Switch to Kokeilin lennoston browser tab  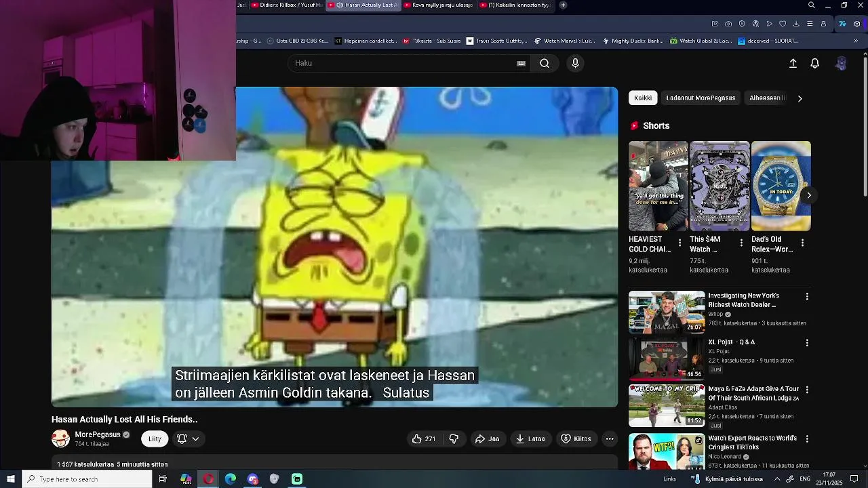[x=517, y=5]
